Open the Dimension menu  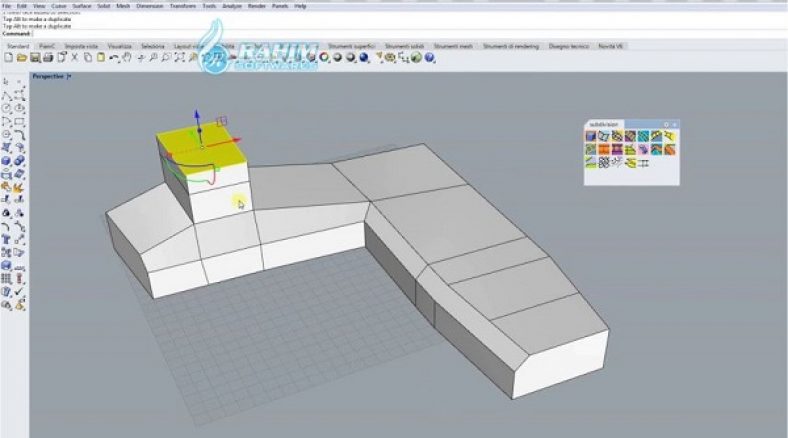[x=150, y=6]
